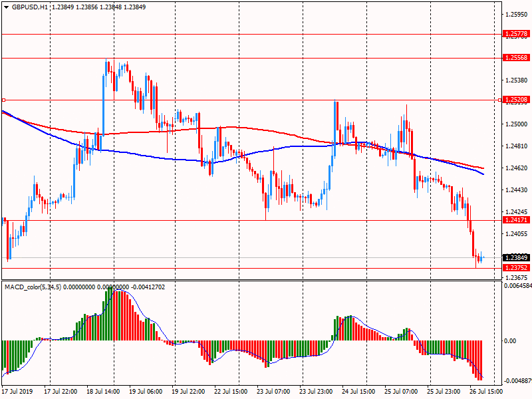Screen dimensions: 532x399
Task: Click the OHLC values 1.23849 1.23856 1.23848 1.23849
Action: click(x=98, y=7)
